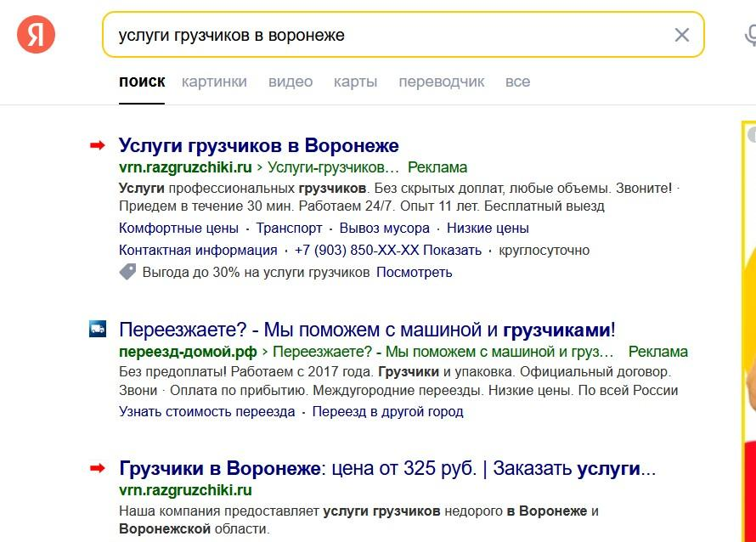Image resolution: width=756 pixels, height=542 pixels.
Task: Click the Yandex logo icon
Action: click(x=36, y=35)
